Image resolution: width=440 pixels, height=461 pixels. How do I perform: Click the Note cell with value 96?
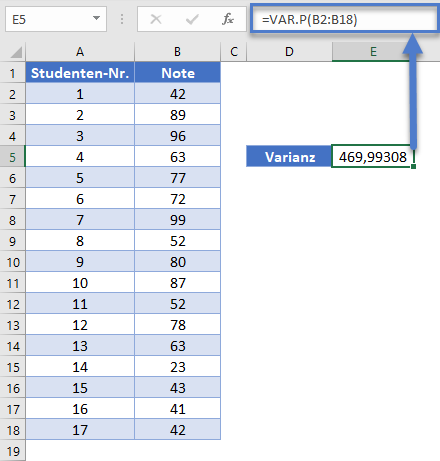(x=177, y=136)
